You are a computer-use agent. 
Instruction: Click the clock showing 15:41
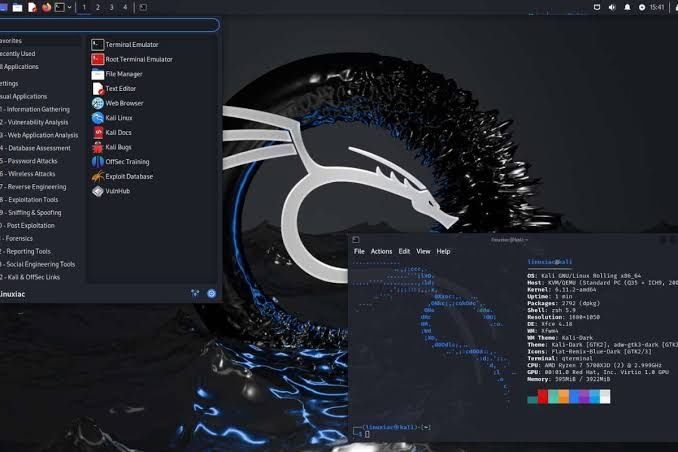[x=656, y=7]
